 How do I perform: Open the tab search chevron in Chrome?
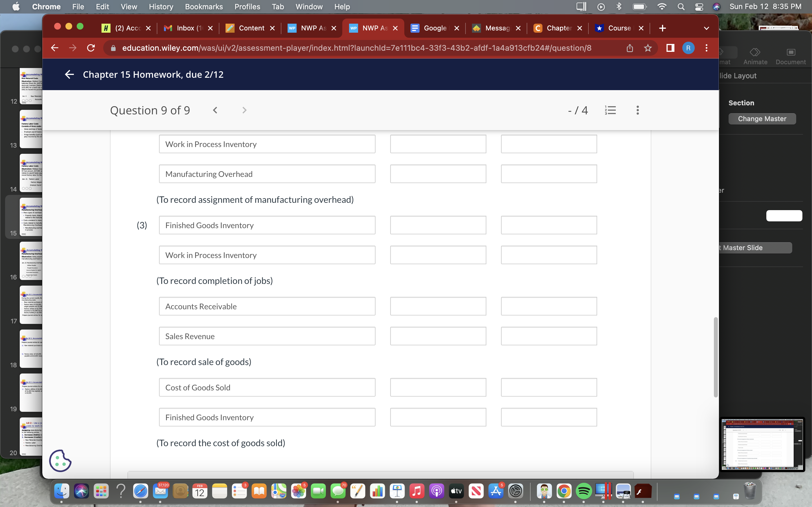706,28
